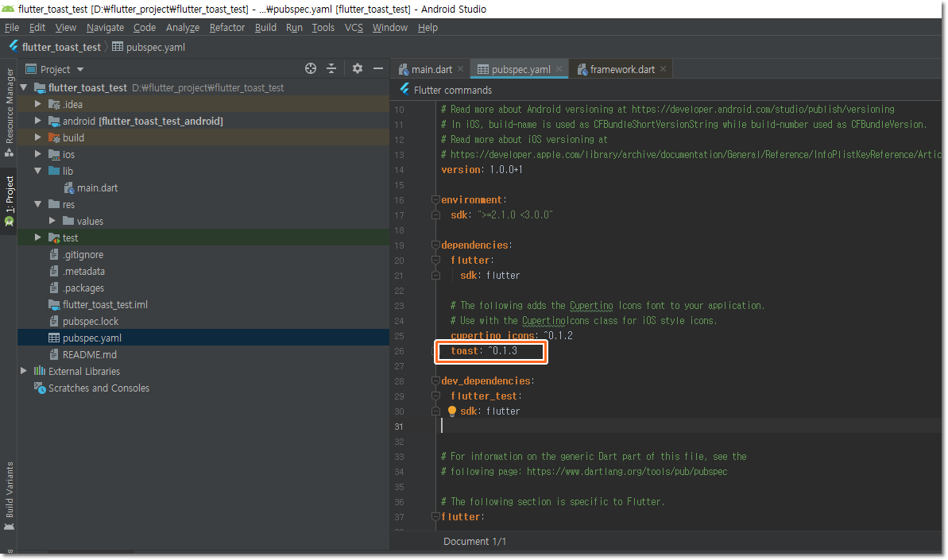Expand the .idea folder
Viewport: 948px width, 560px height.
(38, 104)
